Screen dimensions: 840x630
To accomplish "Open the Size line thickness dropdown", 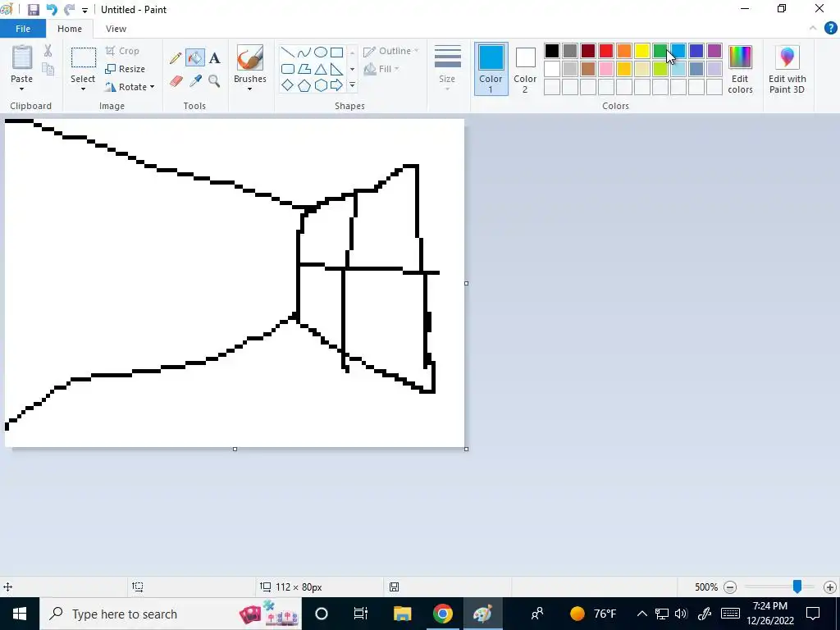I will point(447,69).
